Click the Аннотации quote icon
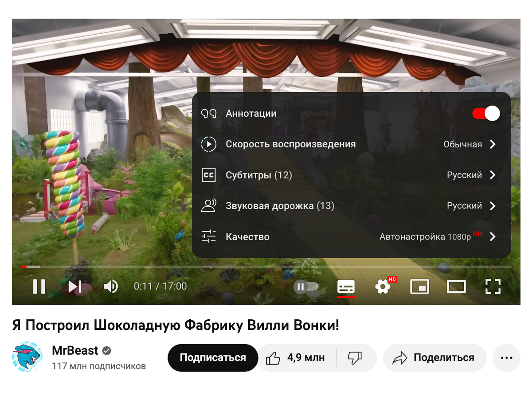Image resolution: width=532 pixels, height=396 pixels. [x=208, y=114]
